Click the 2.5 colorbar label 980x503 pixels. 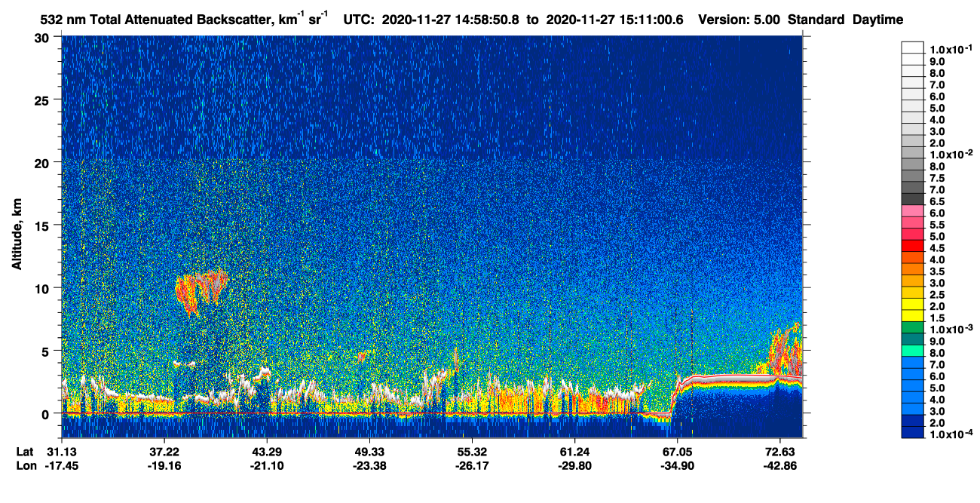tap(938, 296)
